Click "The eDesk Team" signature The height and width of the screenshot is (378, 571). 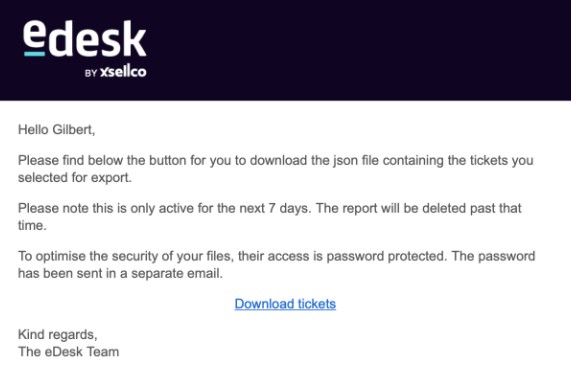pyautogui.click(x=68, y=352)
